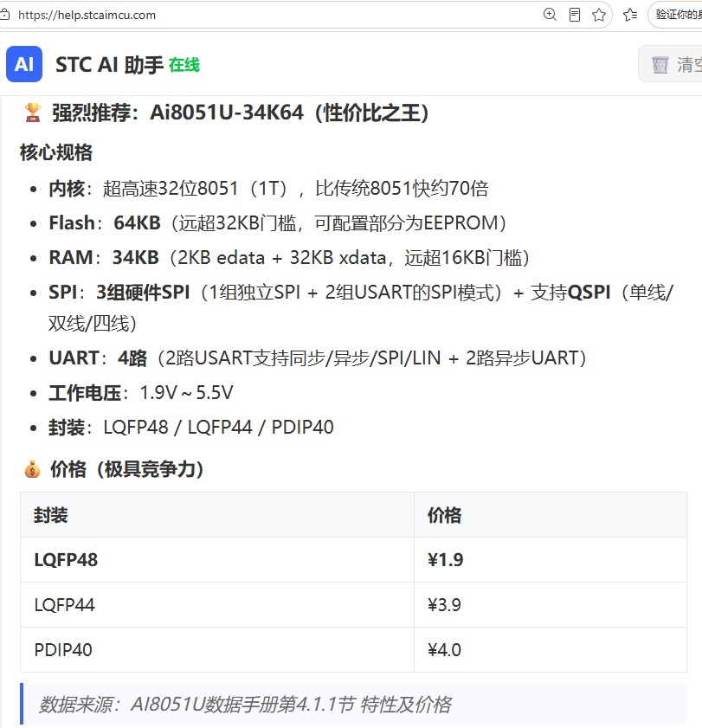Screen dimensions: 702x728
Task: Click the star icon to bookmark page
Action: (599, 15)
